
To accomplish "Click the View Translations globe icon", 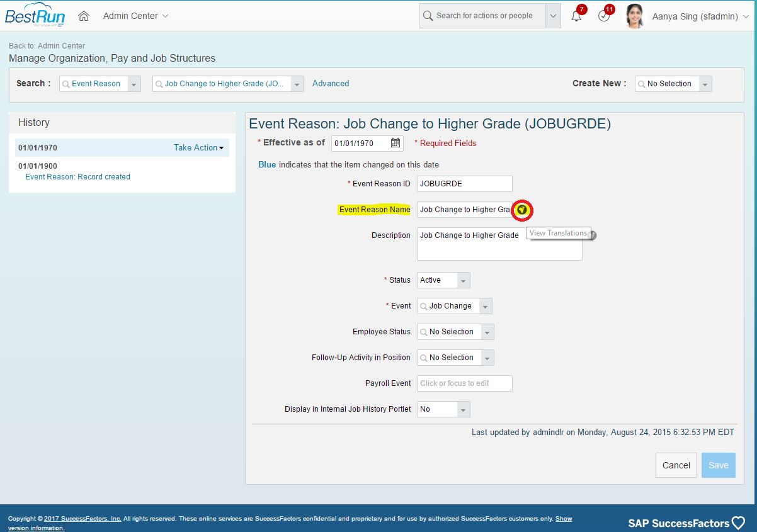I will [521, 210].
